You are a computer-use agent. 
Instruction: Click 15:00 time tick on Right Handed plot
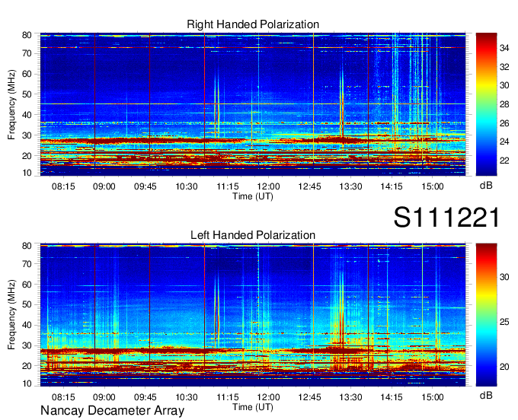(433, 186)
